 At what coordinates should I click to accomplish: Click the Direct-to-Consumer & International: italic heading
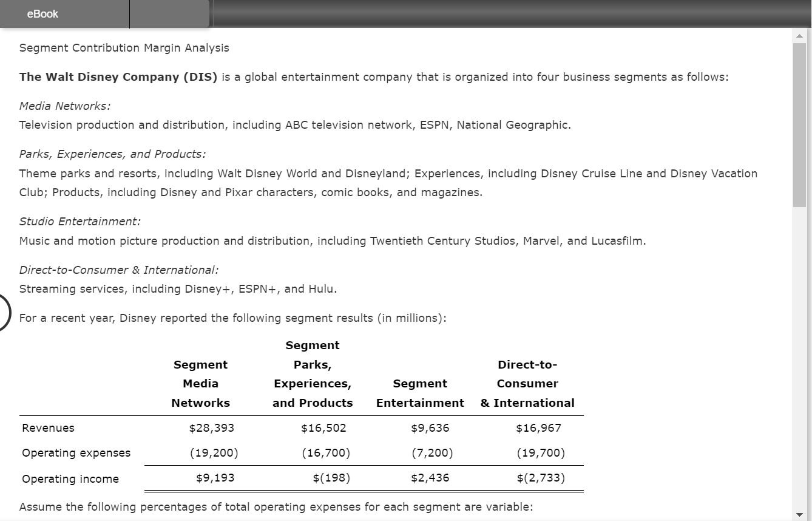point(119,270)
